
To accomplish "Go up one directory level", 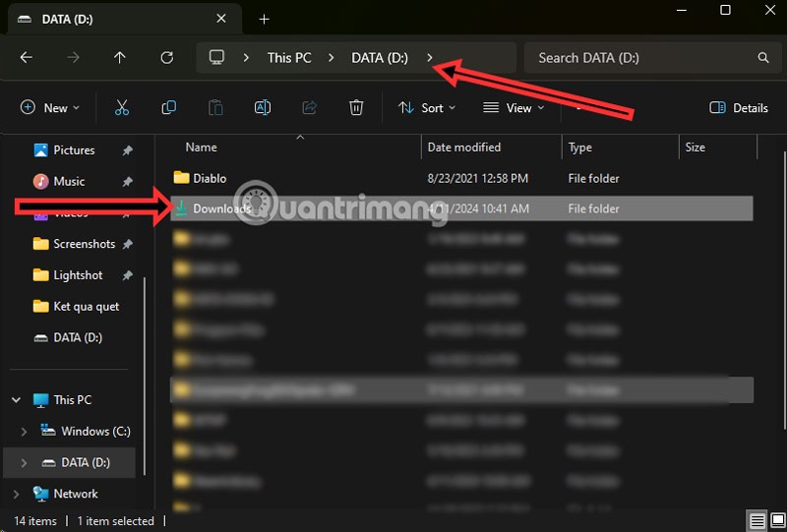I will click(120, 58).
